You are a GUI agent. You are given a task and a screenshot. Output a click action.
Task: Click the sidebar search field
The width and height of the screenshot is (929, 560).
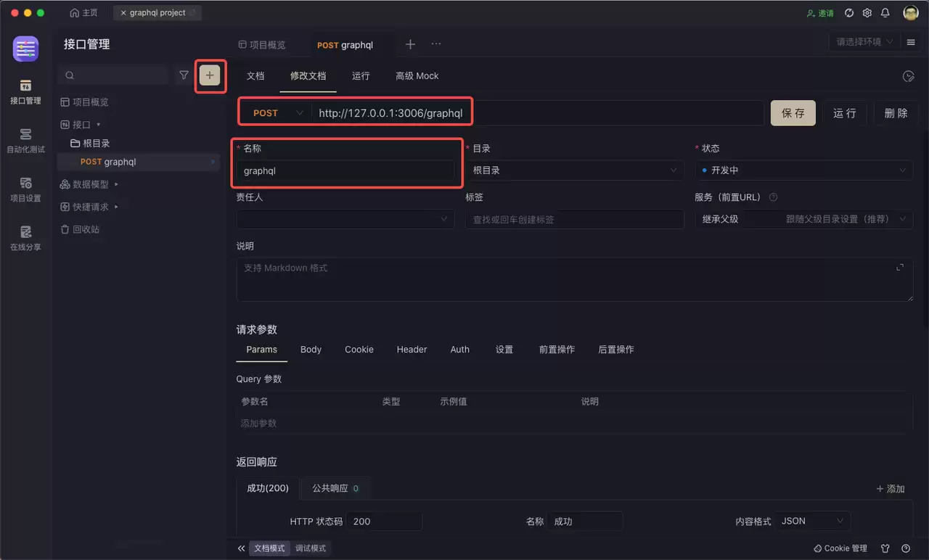point(113,75)
